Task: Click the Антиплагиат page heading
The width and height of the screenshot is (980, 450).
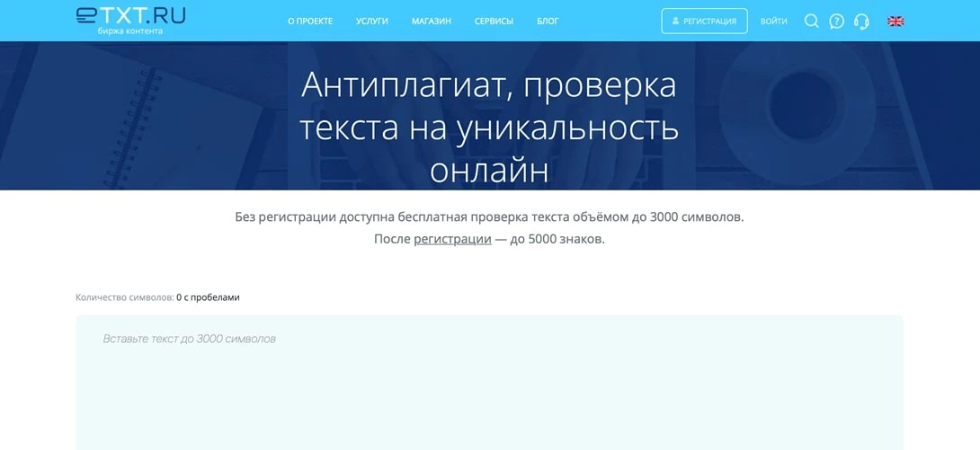Action: [x=489, y=127]
